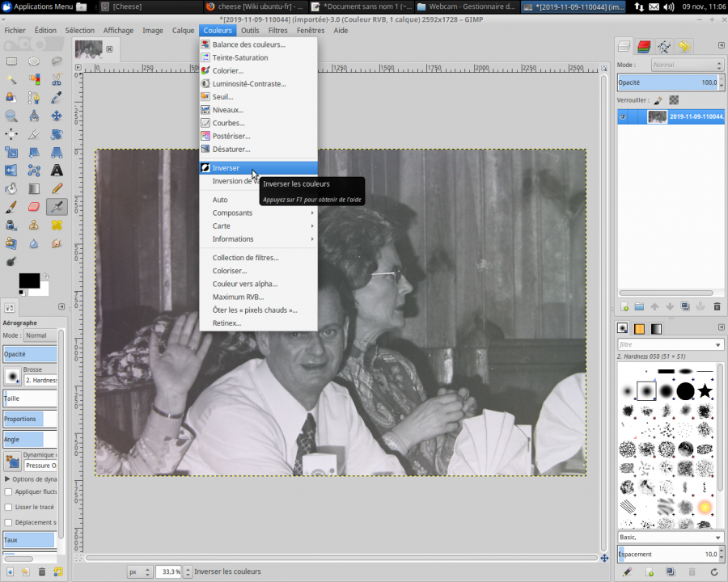Expand the Carte submenu
Viewport: 728px width, 582px height.
point(258,226)
